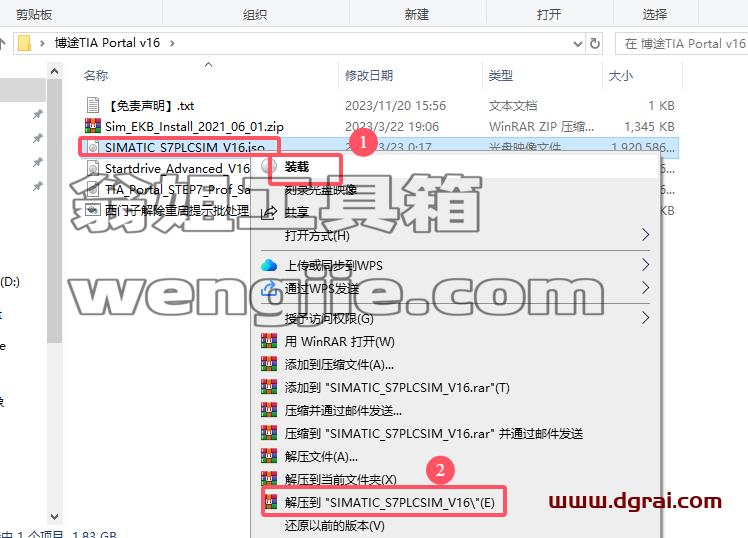Click the 文本文档 type cell
The width and height of the screenshot is (748, 538).
tap(513, 105)
